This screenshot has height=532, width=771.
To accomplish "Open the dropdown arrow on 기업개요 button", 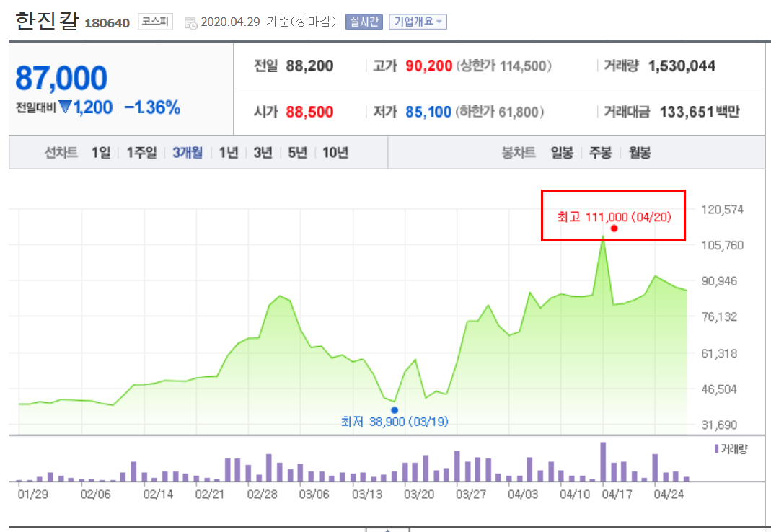I will pos(439,22).
